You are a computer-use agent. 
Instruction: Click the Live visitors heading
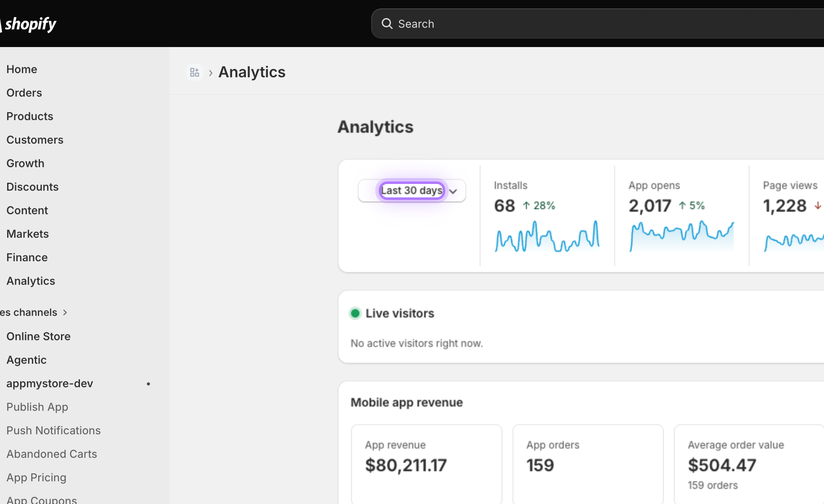pos(400,313)
